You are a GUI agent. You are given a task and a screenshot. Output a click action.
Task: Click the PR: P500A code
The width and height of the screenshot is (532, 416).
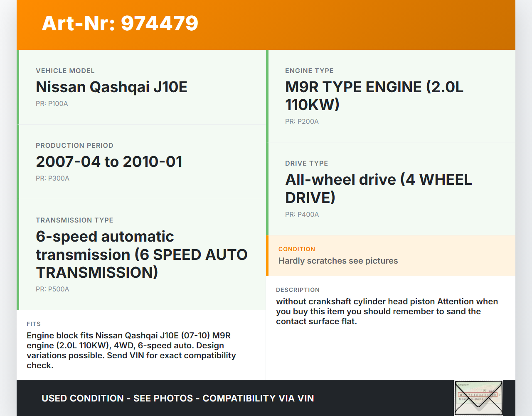pos(52,289)
